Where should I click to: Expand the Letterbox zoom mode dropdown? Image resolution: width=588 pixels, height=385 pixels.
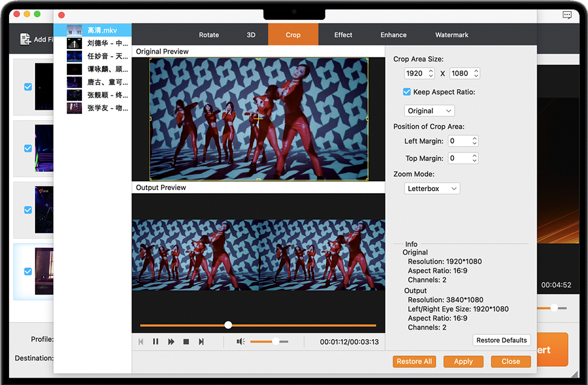(x=432, y=189)
